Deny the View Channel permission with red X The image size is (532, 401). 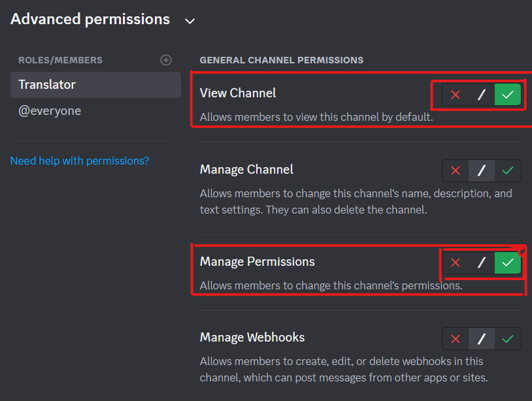pos(456,94)
